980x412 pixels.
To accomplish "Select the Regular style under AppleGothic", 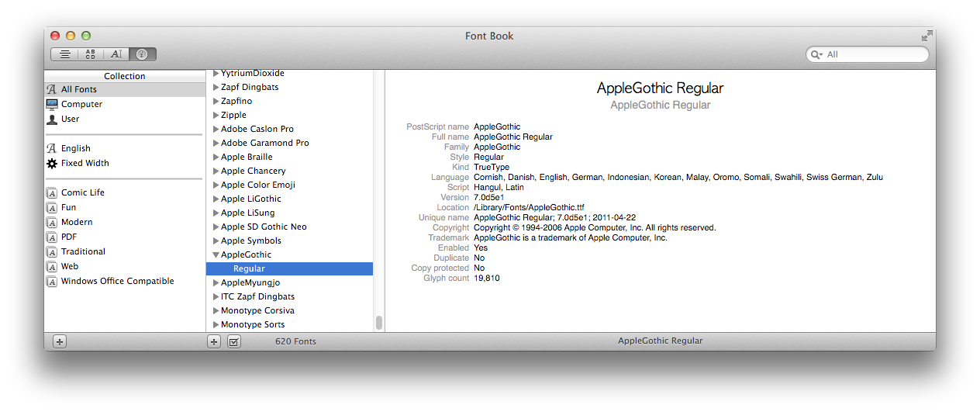I will (x=289, y=268).
